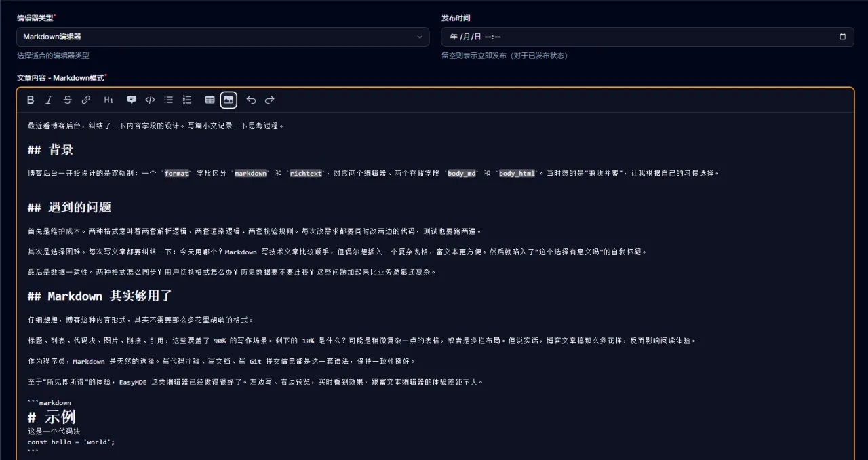868x460 pixels.
Task: Place cursor in the 遇到的问题 heading
Action: coord(79,208)
